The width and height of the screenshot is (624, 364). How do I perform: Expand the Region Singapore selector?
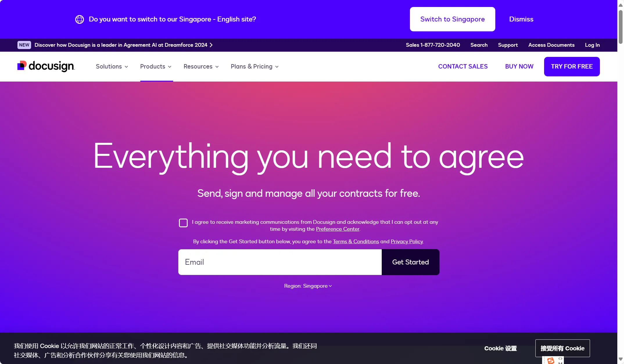[308, 286]
